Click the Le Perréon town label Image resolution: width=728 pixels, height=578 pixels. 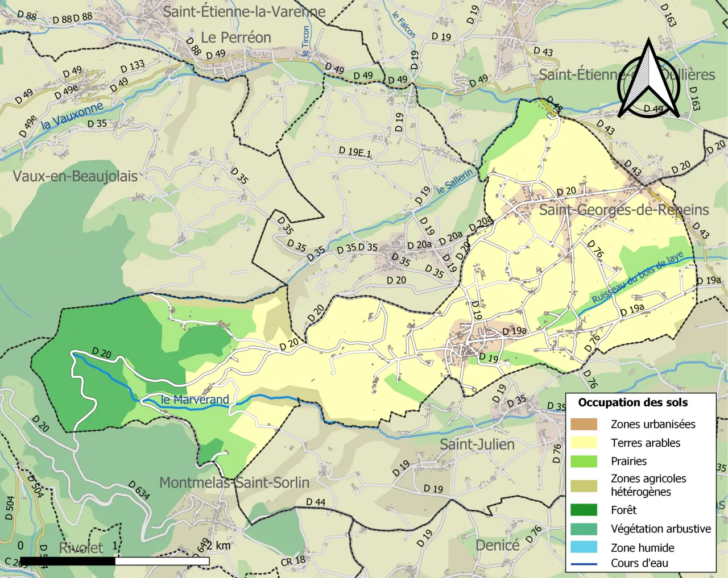pyautogui.click(x=235, y=38)
